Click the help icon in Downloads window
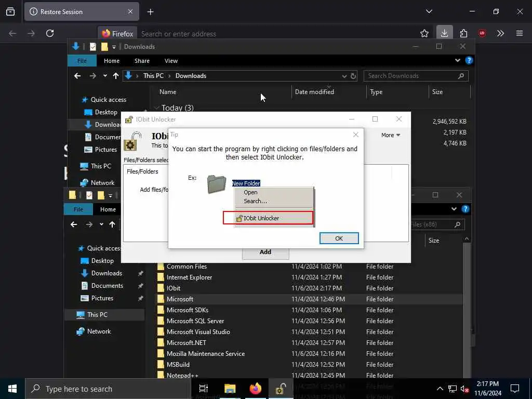This screenshot has width=532, height=399. 469,60
